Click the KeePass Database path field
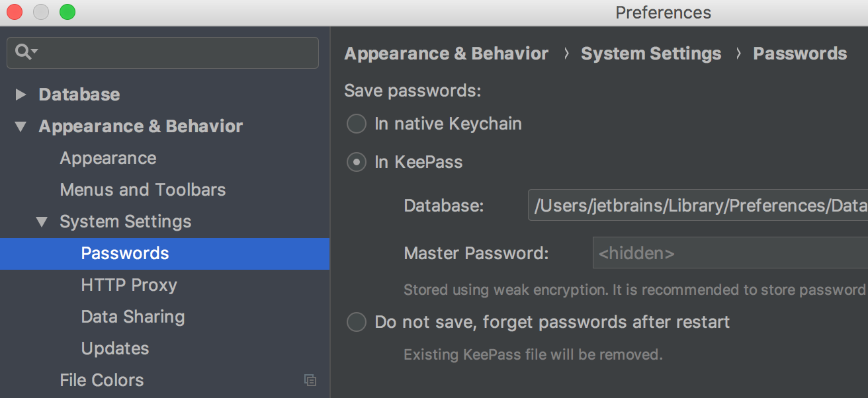Viewport: 868px width, 398px height. (x=697, y=206)
